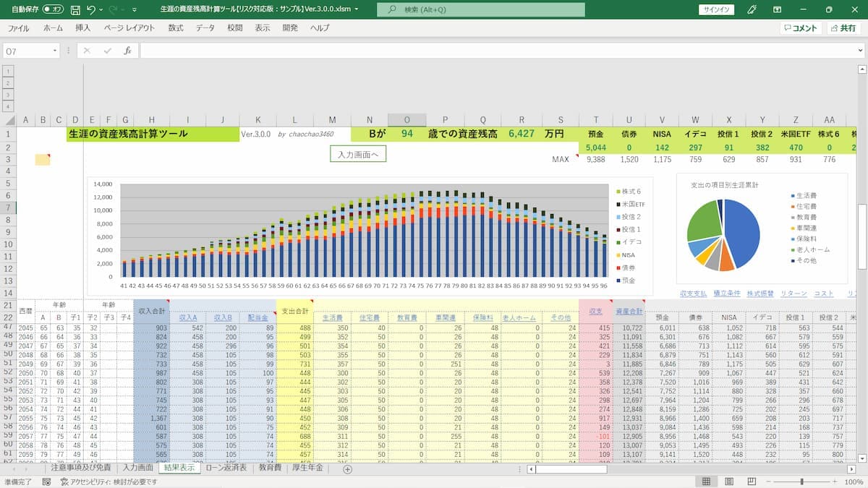The width and height of the screenshot is (868, 488).
Task: Add a new sheet with plus icon
Action: click(347, 468)
